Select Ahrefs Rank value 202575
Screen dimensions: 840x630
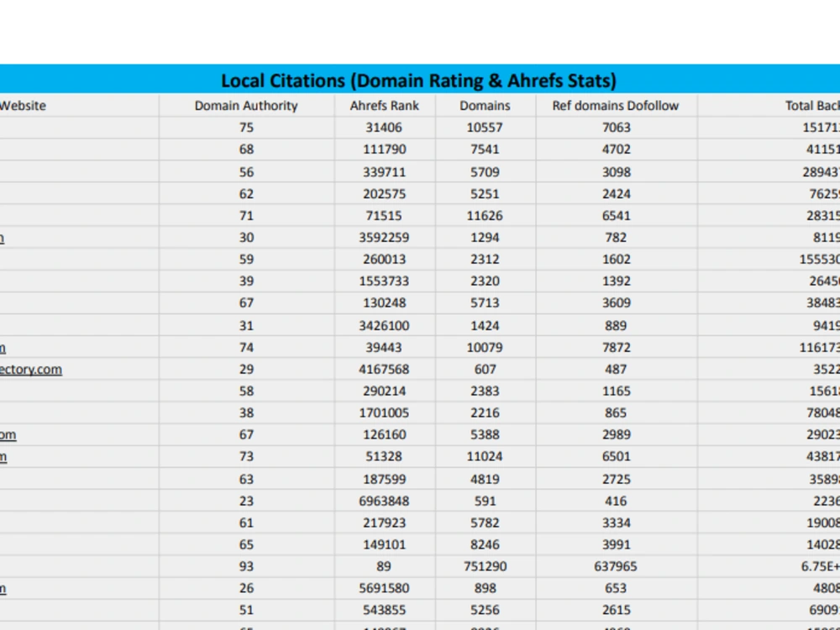point(384,194)
